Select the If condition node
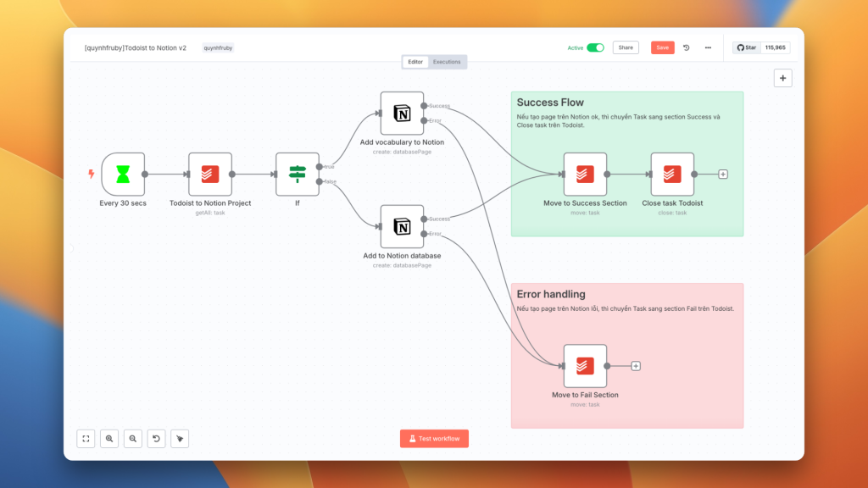This screenshot has height=488, width=868. point(298,175)
